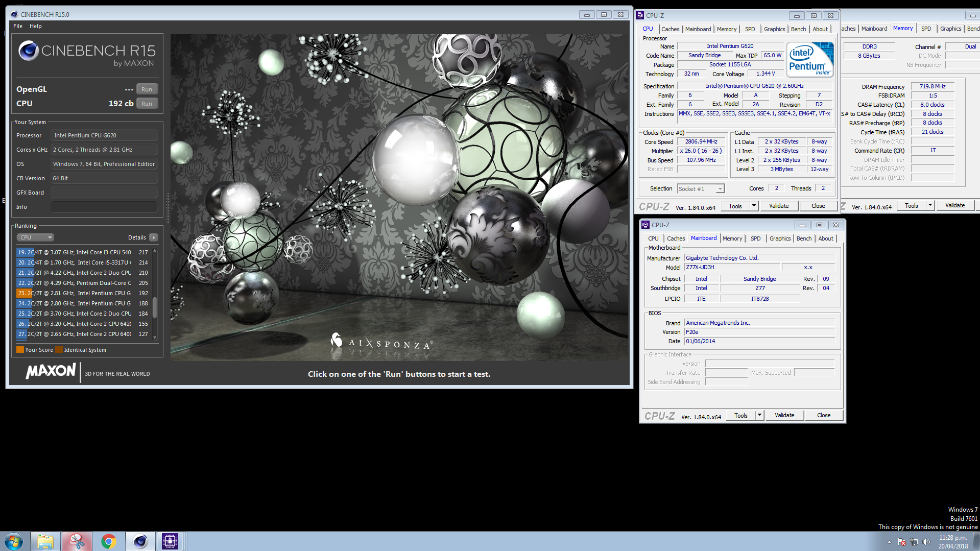Click the network icon in system tray
Screen dimensions: 980x551
[x=914, y=542]
